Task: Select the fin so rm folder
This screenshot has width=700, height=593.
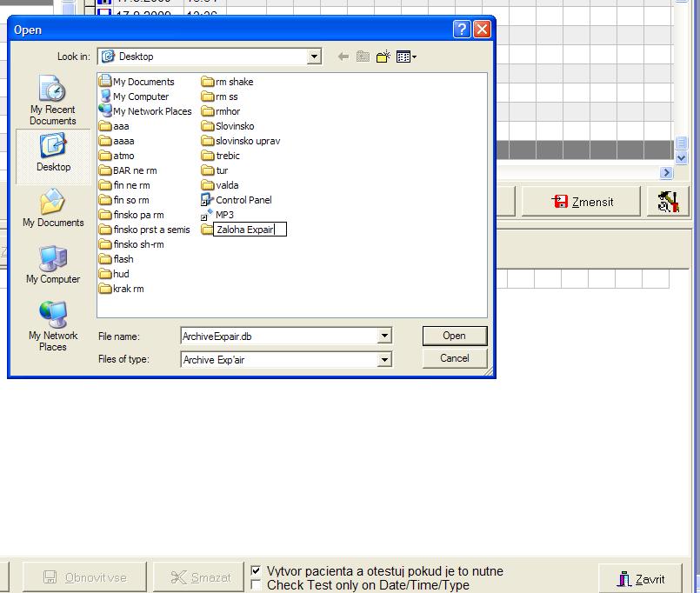Action: coord(124,200)
